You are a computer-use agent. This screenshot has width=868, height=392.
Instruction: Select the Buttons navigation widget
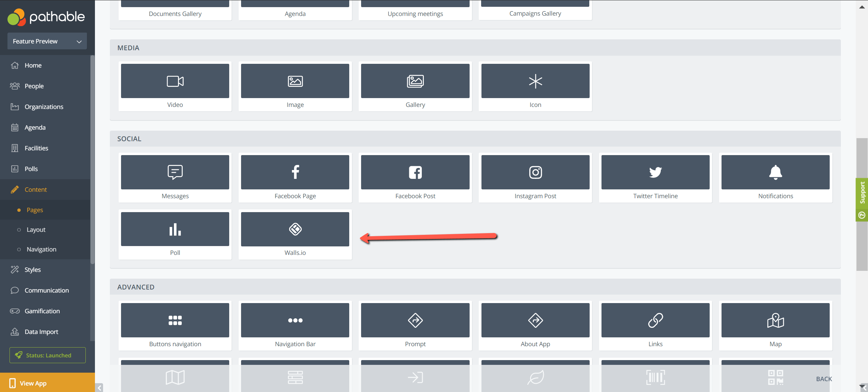click(175, 325)
